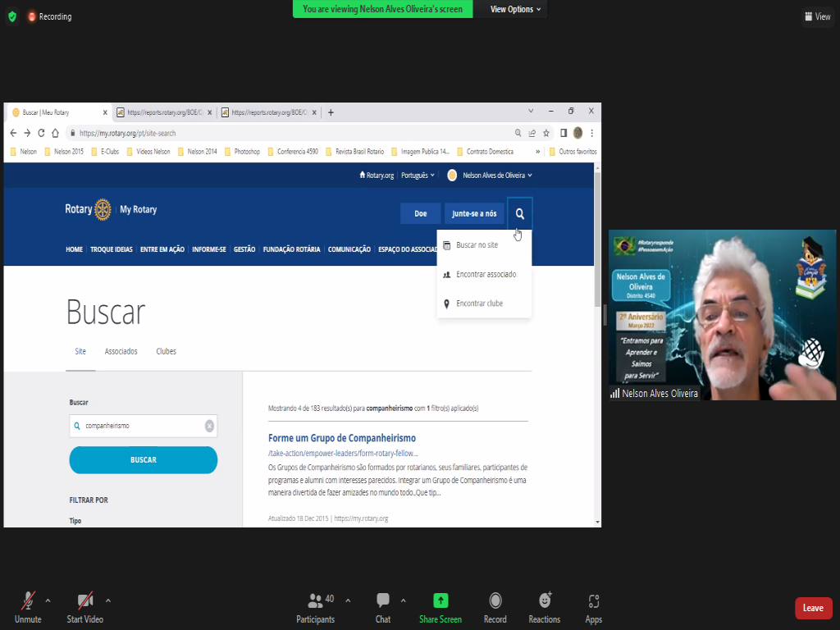Click the Unmute microphone icon
Viewport: 840px width, 630px height.
coord(28,600)
